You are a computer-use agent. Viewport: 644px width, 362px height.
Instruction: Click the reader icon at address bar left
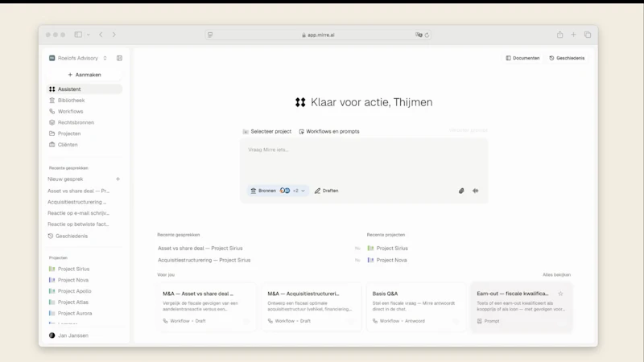210,35
